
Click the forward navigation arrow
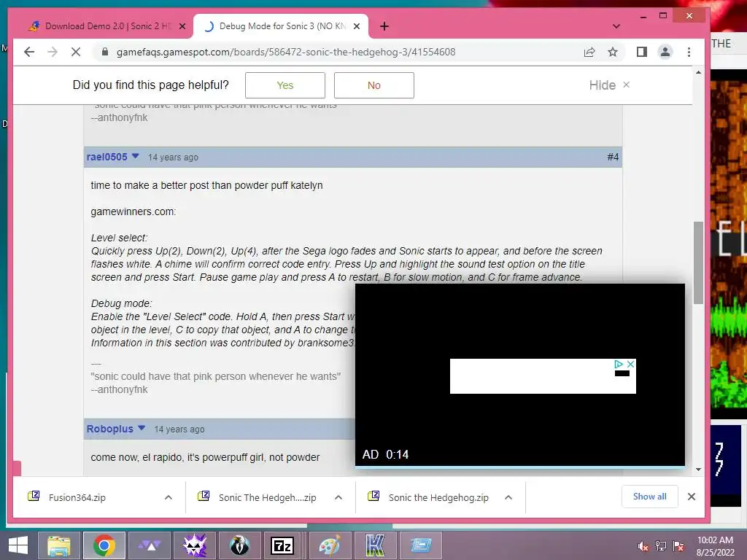tap(53, 52)
